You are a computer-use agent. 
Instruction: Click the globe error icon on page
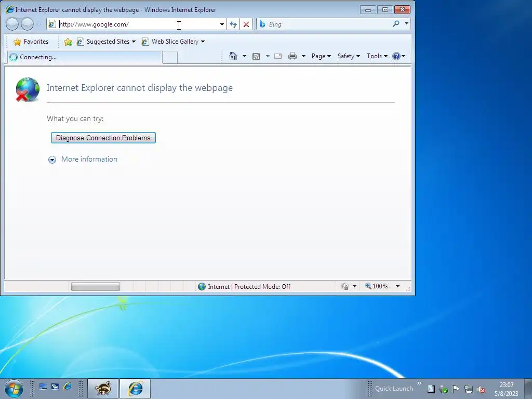28,89
